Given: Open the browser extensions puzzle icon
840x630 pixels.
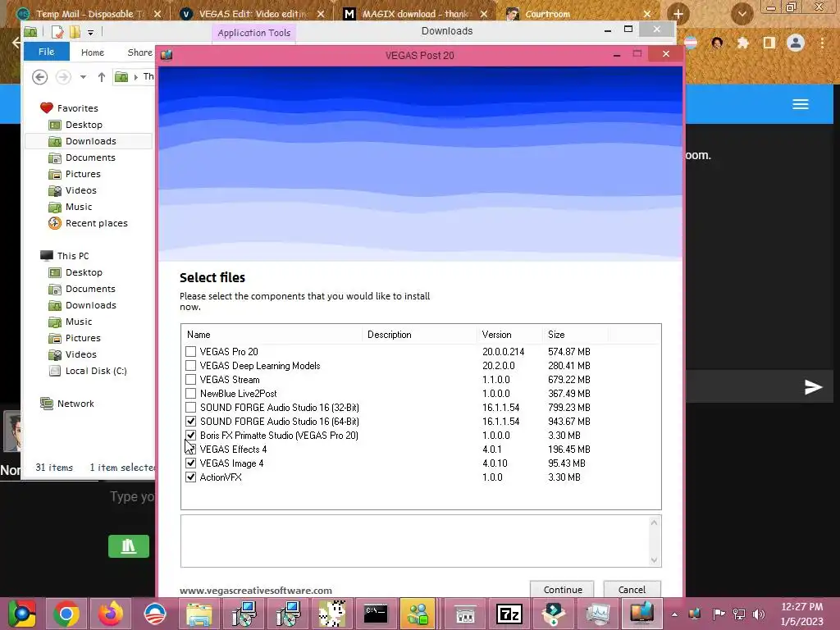Looking at the screenshot, I should [x=742, y=43].
